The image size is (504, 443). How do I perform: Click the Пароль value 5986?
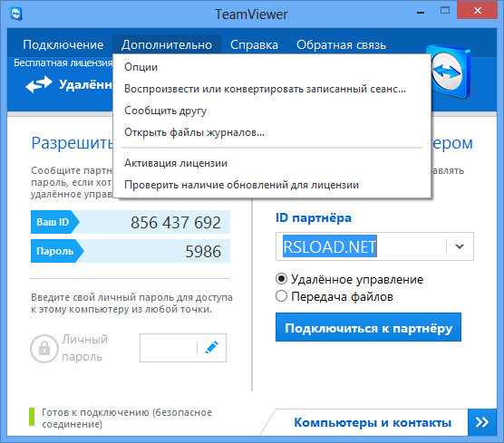[203, 251]
